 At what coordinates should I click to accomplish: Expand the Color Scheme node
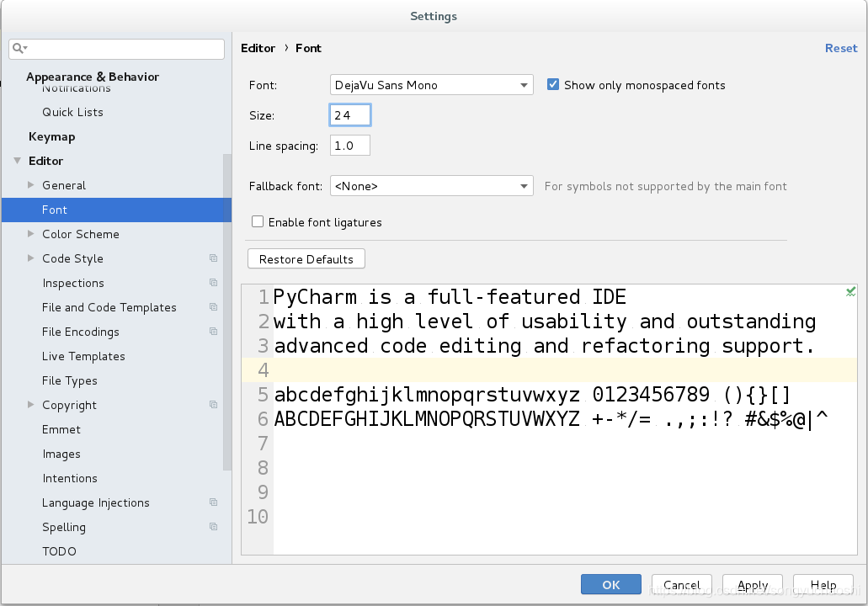(x=31, y=234)
